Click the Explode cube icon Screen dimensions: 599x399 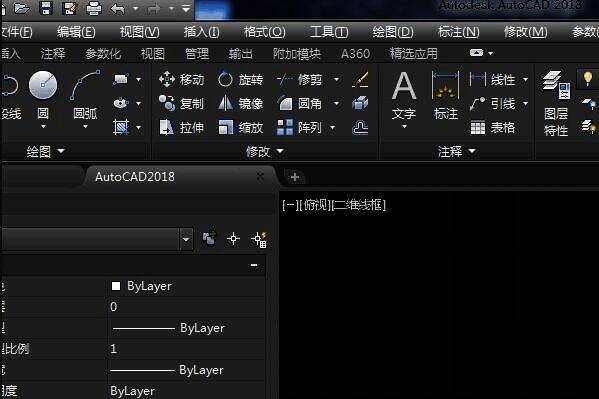tap(360, 103)
